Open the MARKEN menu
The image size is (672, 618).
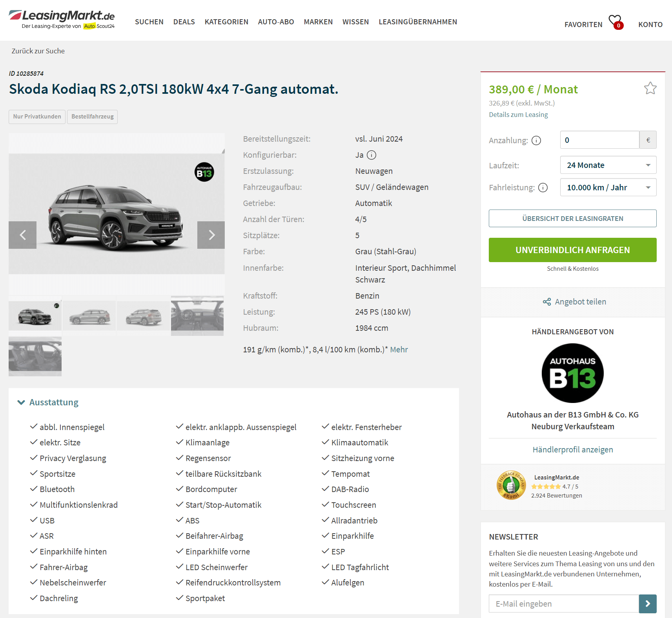(x=318, y=22)
